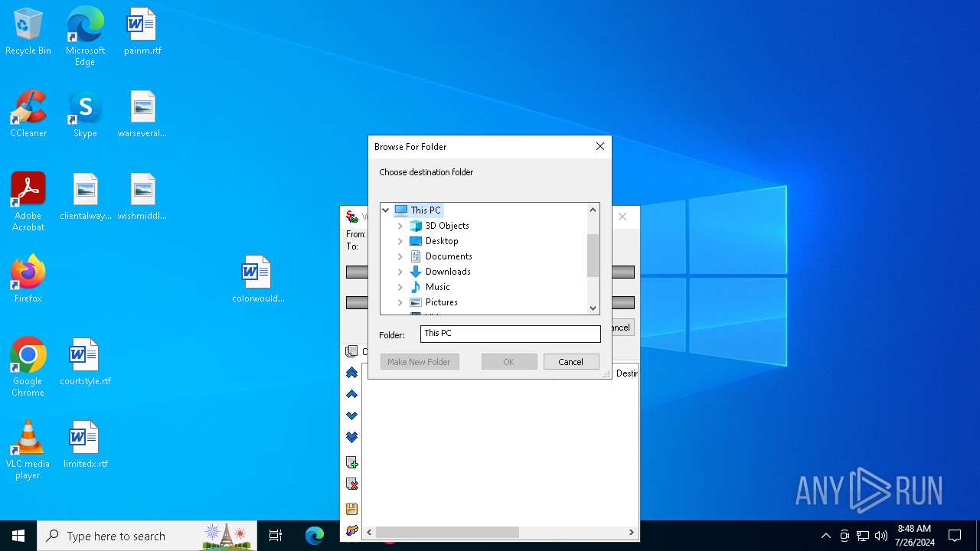
Task: Click the folder tree scroll down arrow
Action: (593, 308)
